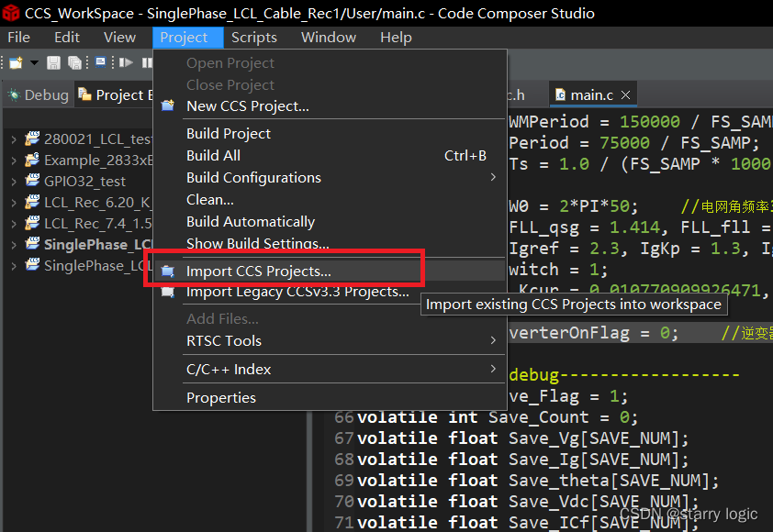Click code line 66 Save_Count declaration
773x532 pixels.
pyautogui.click(x=497, y=417)
